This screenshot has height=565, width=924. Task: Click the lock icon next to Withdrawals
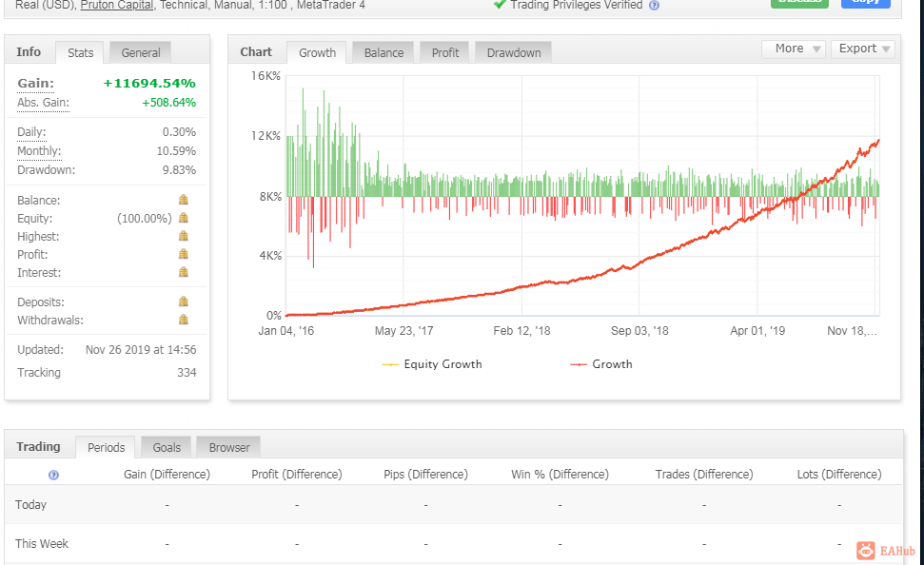coord(184,320)
